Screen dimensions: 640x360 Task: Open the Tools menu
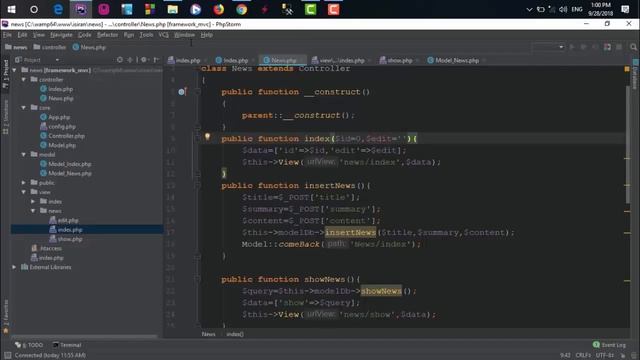[146, 35]
